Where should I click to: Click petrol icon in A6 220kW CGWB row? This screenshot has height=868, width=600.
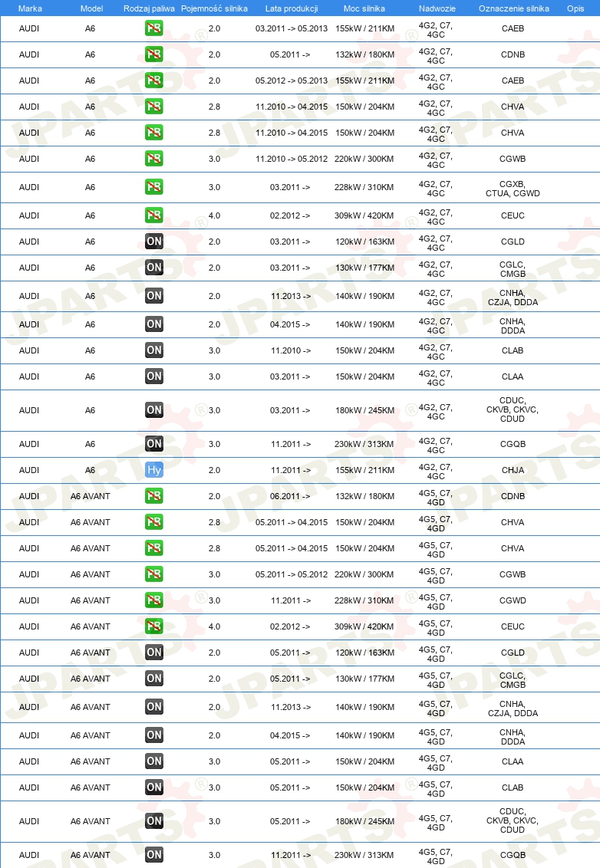tap(154, 159)
